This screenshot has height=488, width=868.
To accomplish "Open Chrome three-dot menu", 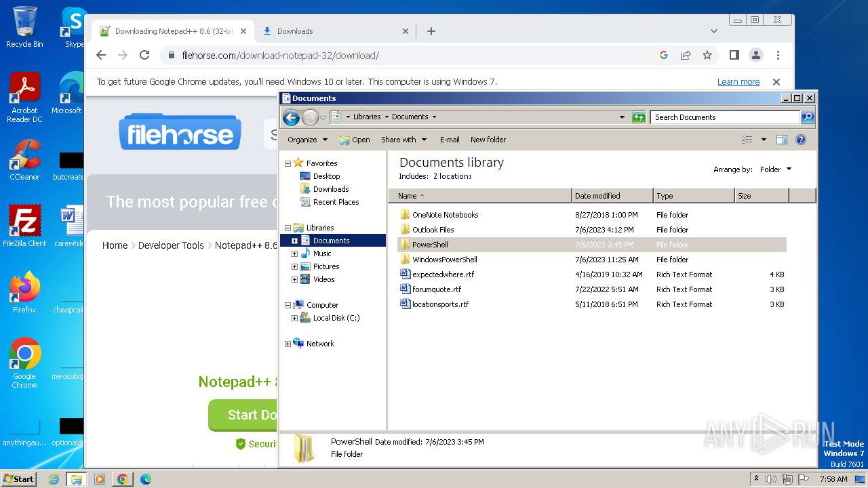I will click(778, 56).
